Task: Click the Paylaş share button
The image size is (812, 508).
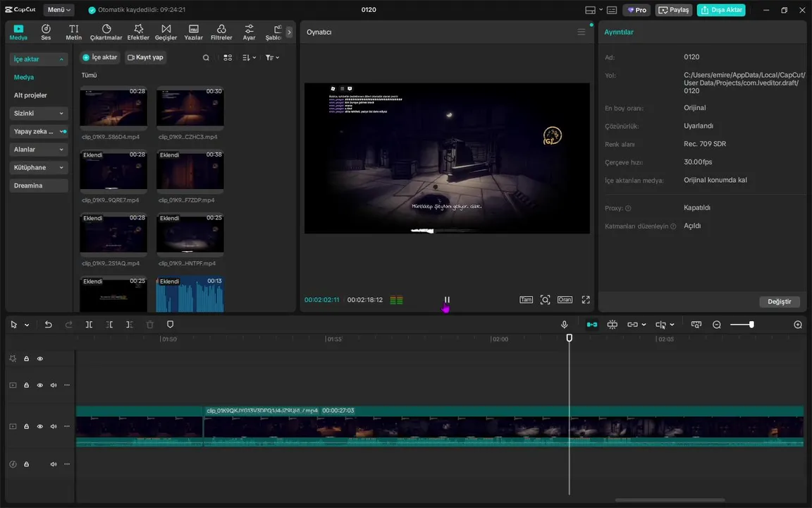Action: [673, 10]
